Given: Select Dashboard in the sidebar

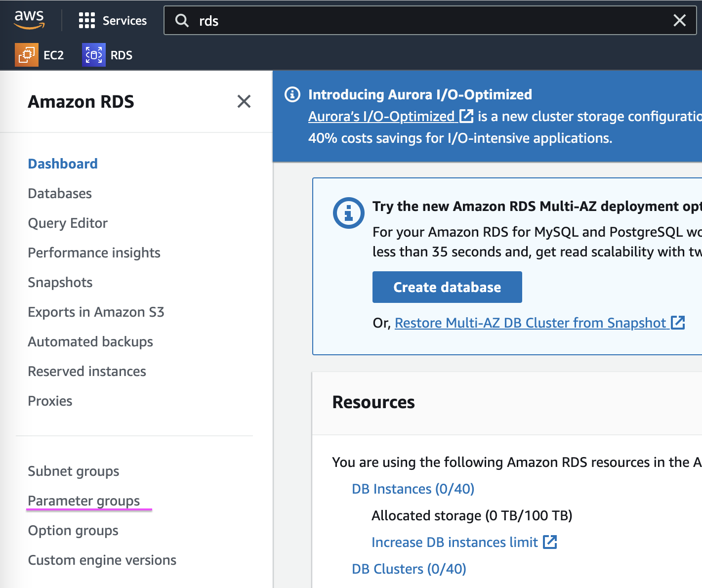Looking at the screenshot, I should (63, 164).
